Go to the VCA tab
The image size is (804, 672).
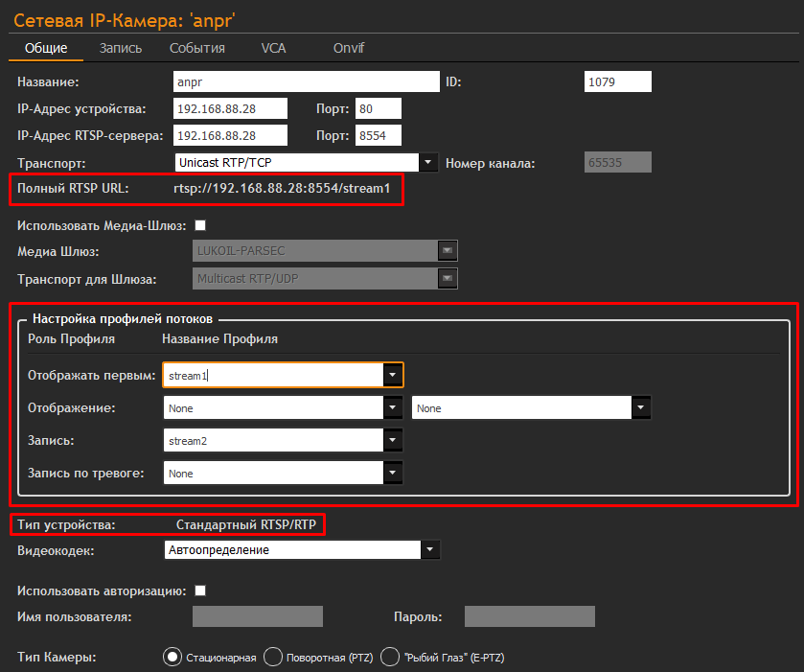[x=273, y=48]
